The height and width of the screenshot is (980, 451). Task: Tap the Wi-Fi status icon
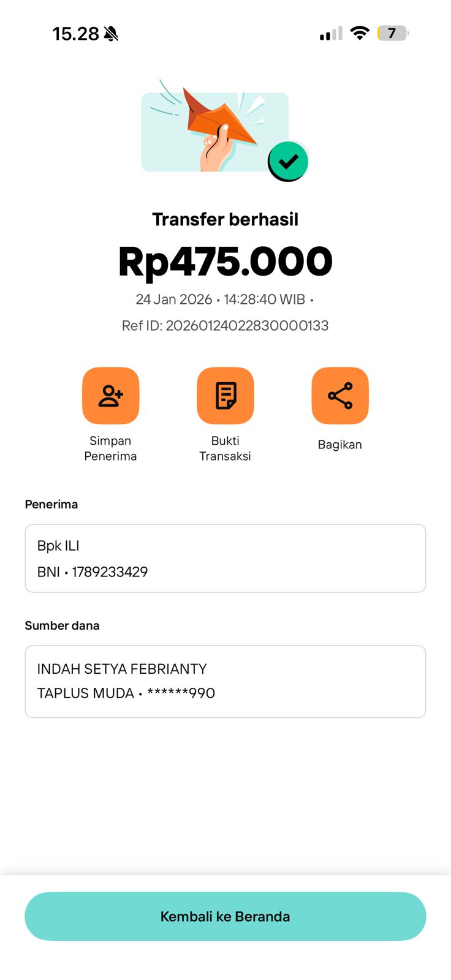[x=360, y=33]
